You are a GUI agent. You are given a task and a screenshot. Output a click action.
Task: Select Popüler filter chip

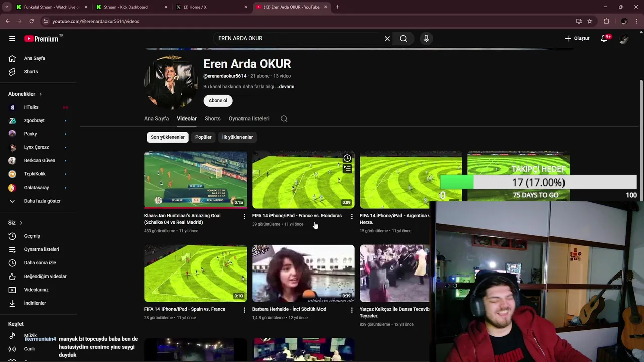point(203,137)
